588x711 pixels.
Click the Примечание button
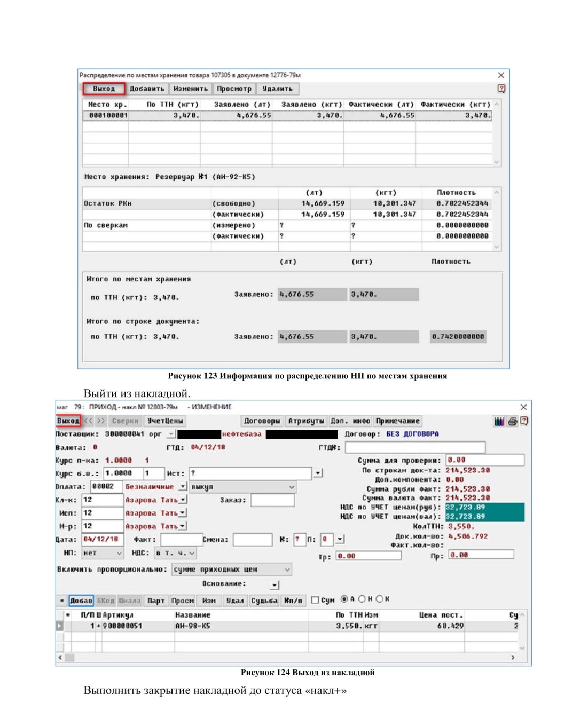coord(398,421)
